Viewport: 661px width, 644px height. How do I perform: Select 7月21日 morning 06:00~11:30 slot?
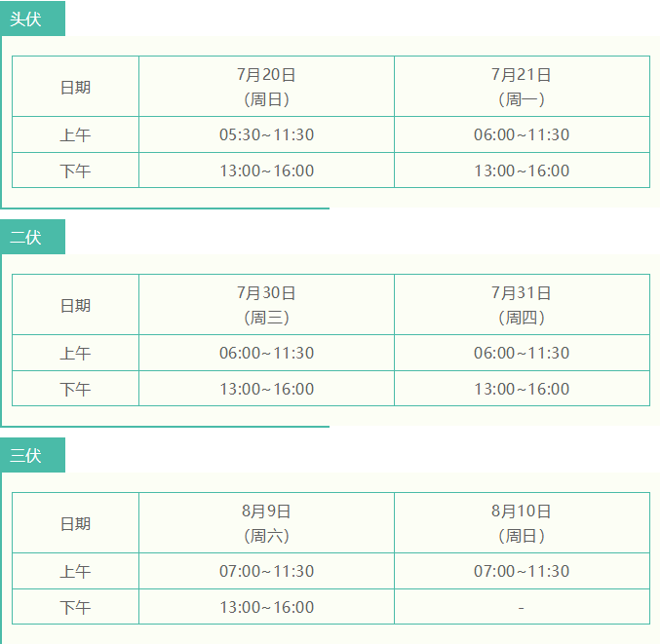pyautogui.click(x=522, y=134)
